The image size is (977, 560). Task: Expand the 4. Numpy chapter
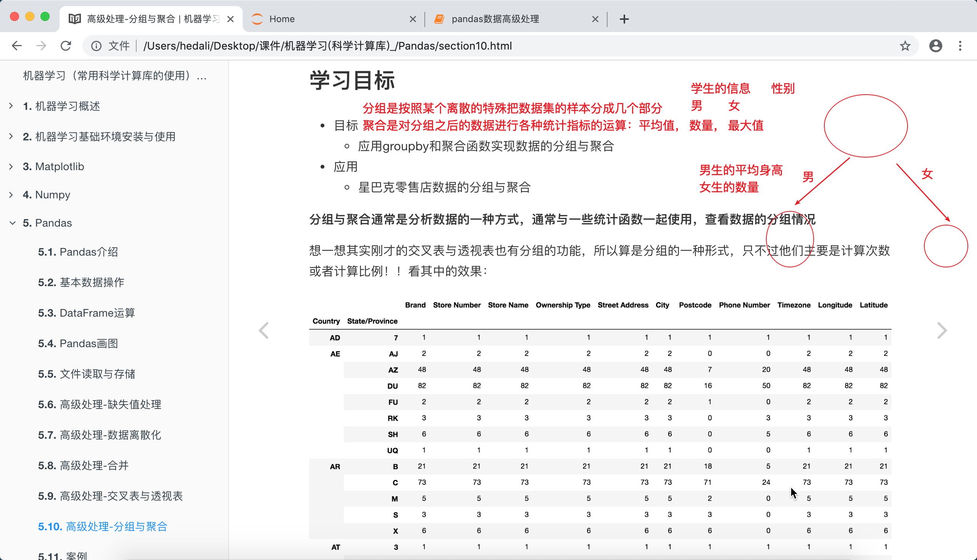click(x=11, y=195)
